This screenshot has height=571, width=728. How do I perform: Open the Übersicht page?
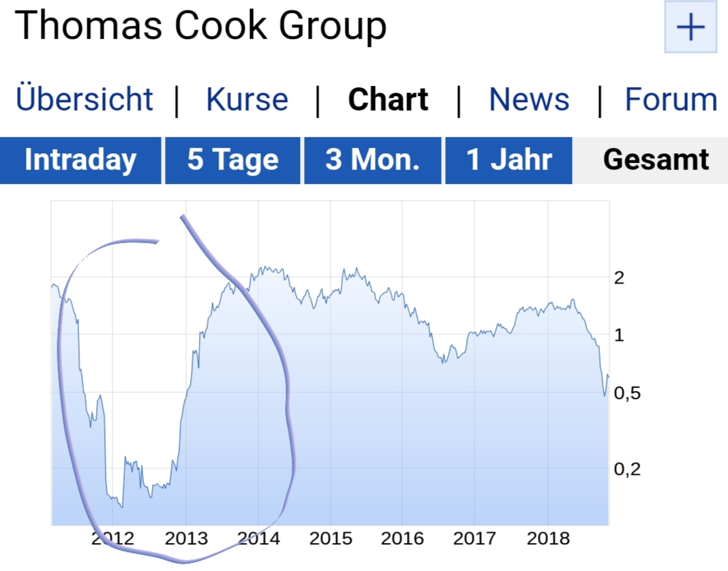84,99
